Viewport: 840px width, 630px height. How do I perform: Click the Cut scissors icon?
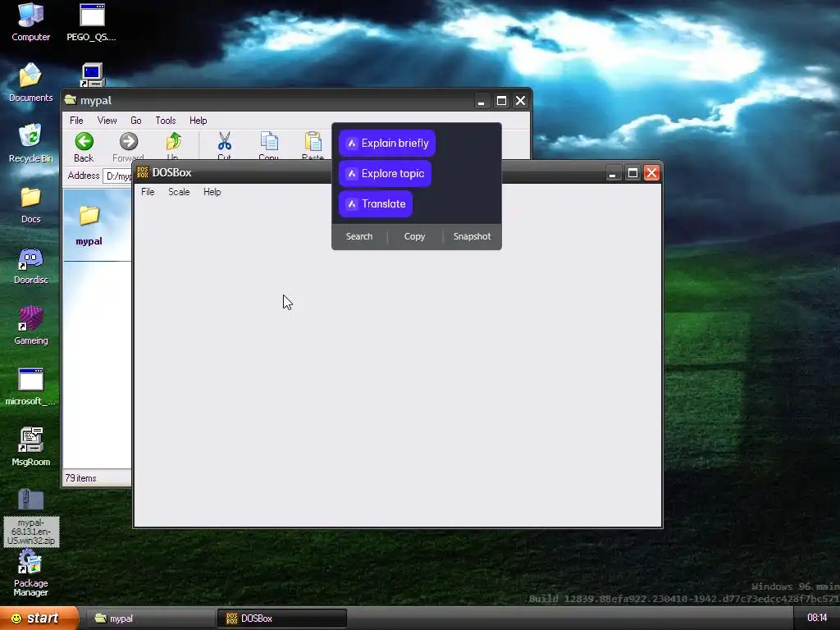pyautogui.click(x=225, y=146)
